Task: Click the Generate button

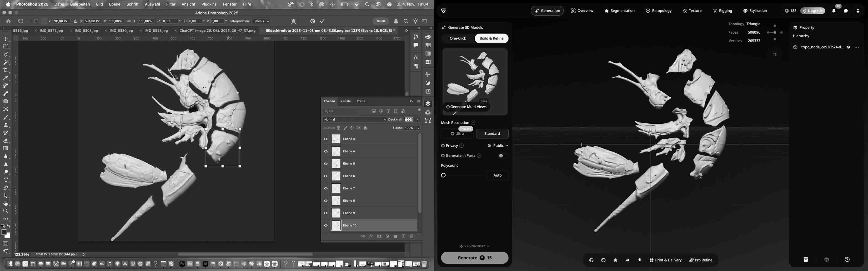Action: 474,258
